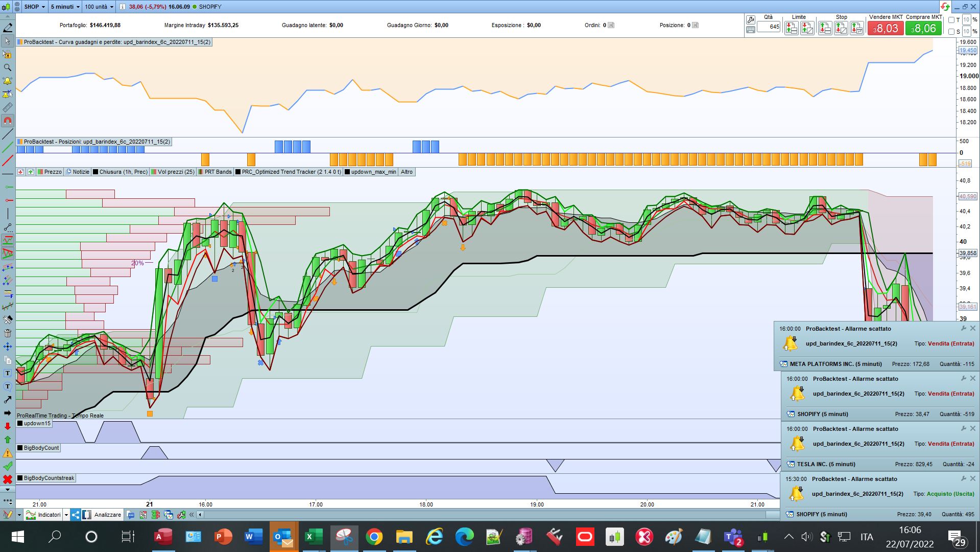Click the info icon next to price
The height and width of the screenshot is (552, 980).
123,7
